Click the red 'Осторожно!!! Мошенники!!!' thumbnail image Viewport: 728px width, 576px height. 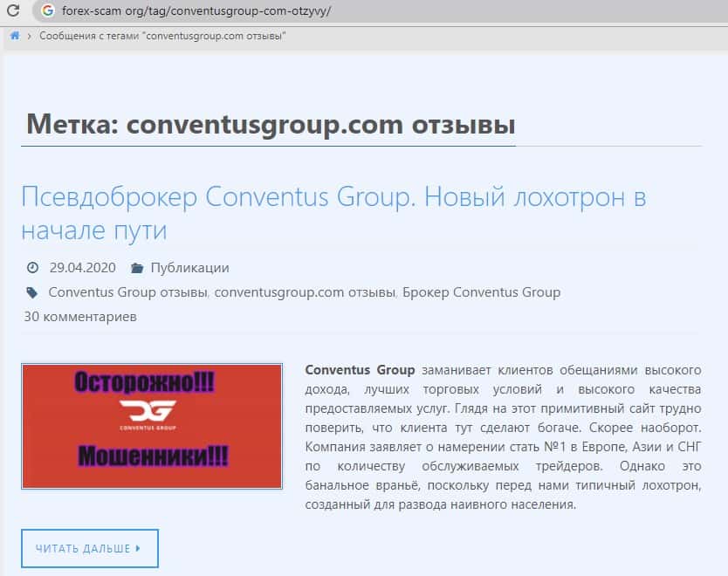pyautogui.click(x=152, y=426)
